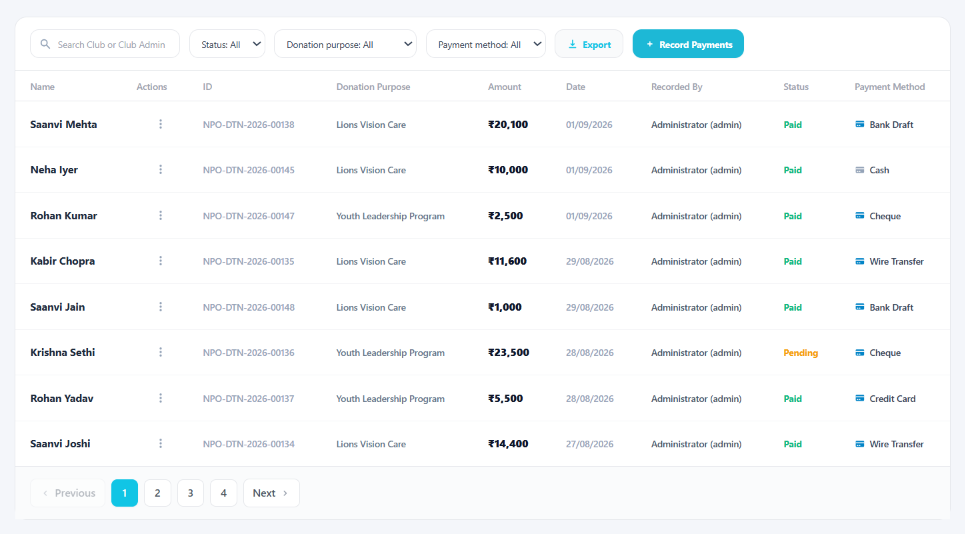Image resolution: width=965 pixels, height=534 pixels.
Task: Open actions menu for Saanvi Mehta
Action: coord(161,124)
